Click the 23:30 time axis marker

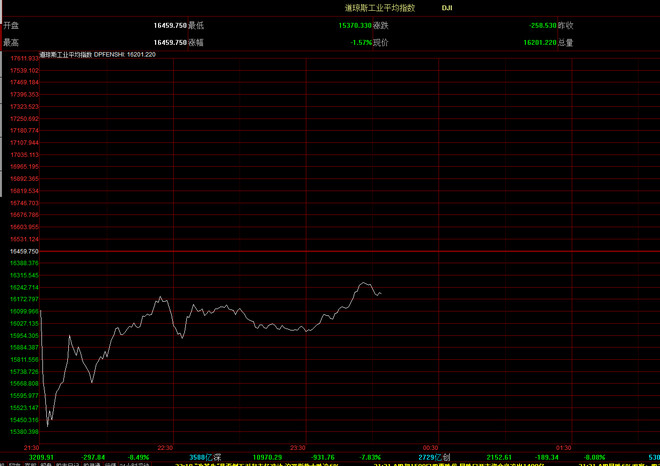pos(298,448)
